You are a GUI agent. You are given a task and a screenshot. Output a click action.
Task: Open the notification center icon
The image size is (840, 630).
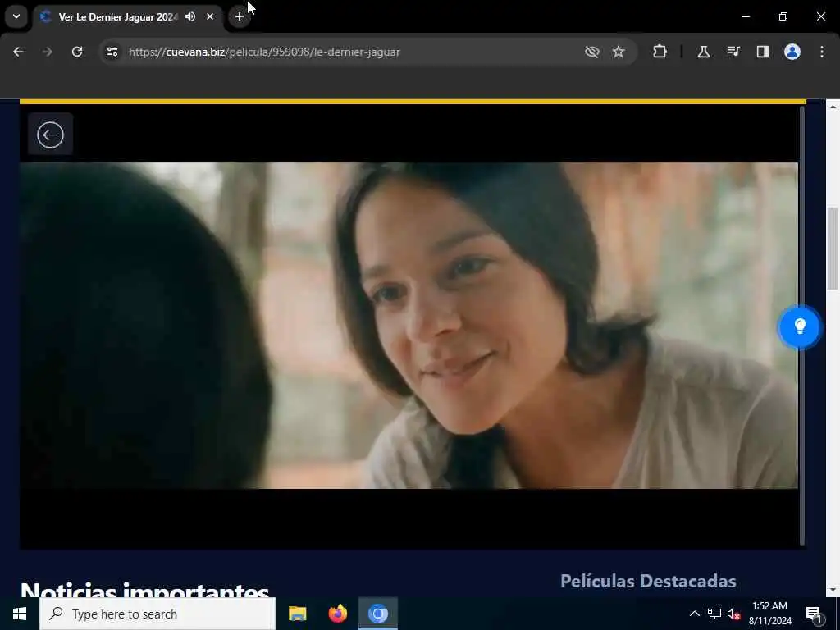(x=814, y=614)
